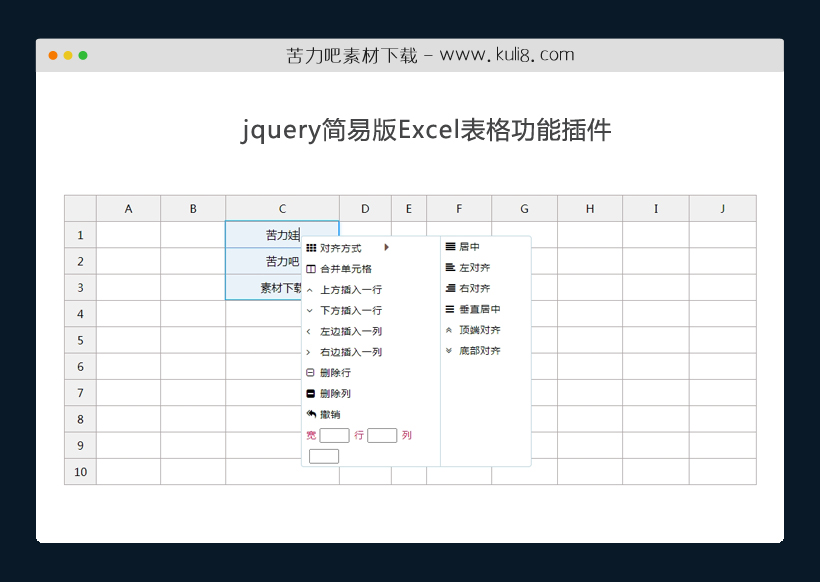Click the delete row icon

(311, 372)
